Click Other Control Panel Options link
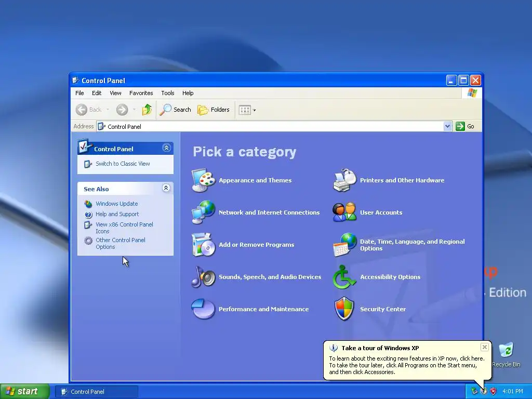 (121, 243)
